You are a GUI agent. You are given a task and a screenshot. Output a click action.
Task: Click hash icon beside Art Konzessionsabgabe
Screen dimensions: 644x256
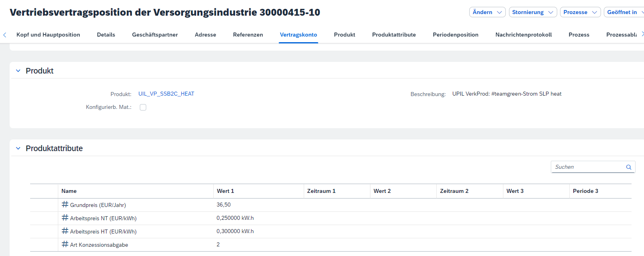coord(65,244)
